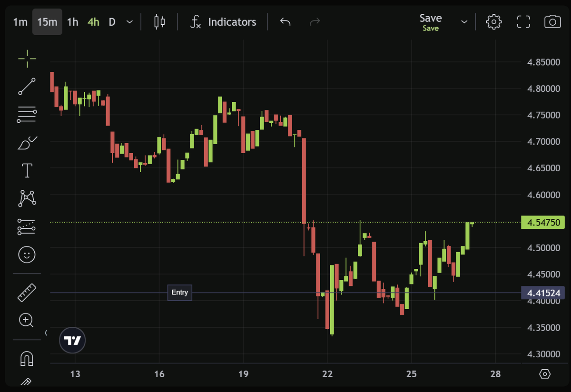Click date 19 on time axis
The height and width of the screenshot is (392, 571).
(243, 374)
